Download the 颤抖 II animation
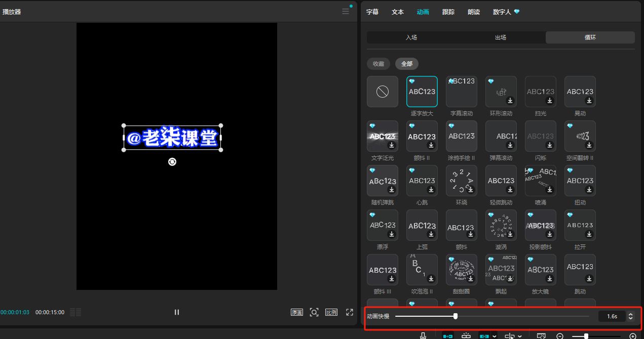 pyautogui.click(x=431, y=145)
